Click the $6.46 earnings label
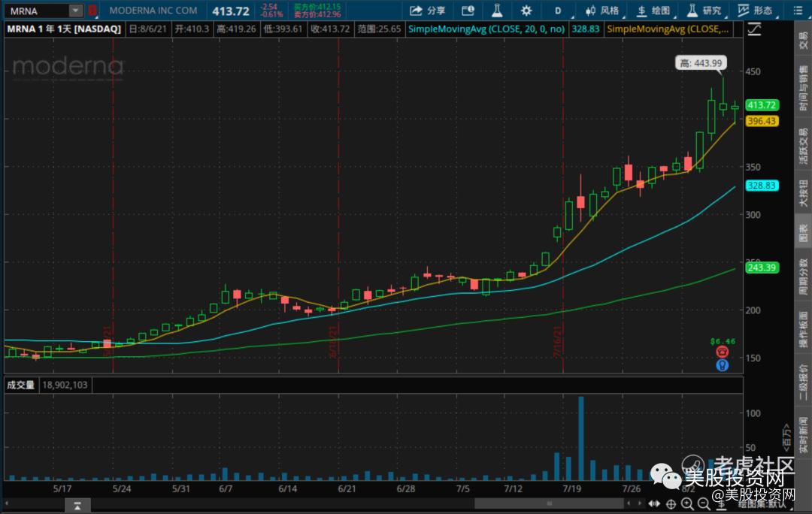 [723, 341]
